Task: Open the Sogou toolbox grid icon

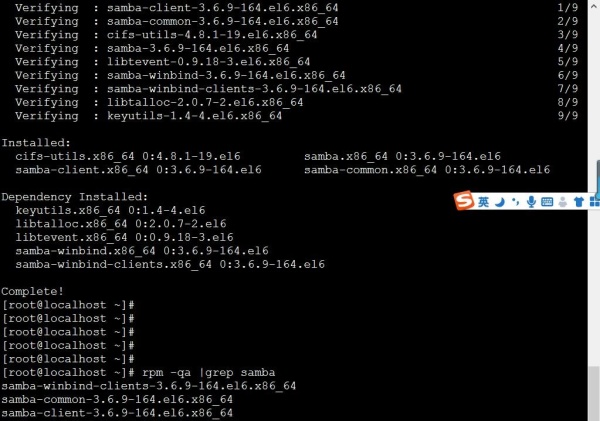Action: click(x=594, y=202)
